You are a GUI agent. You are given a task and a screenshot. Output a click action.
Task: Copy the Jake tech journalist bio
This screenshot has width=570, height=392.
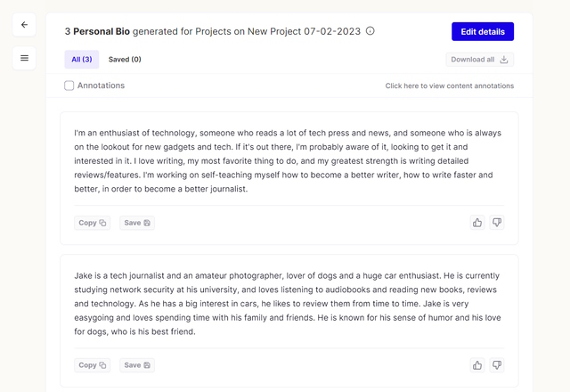(x=93, y=365)
